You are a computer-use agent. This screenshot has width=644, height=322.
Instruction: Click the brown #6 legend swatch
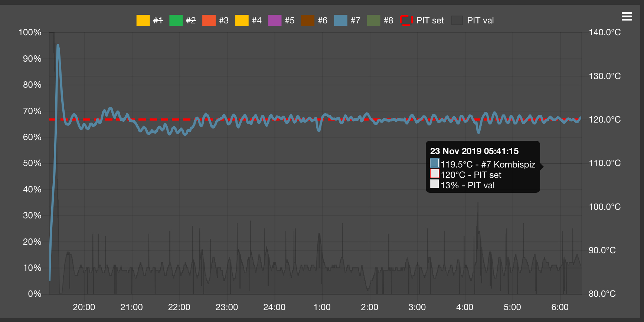[308, 20]
